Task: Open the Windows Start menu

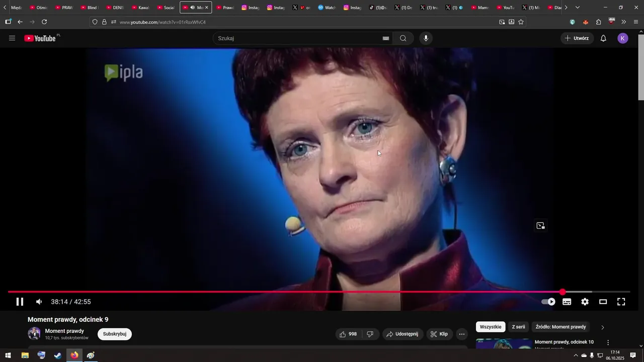Action: pyautogui.click(x=8, y=355)
